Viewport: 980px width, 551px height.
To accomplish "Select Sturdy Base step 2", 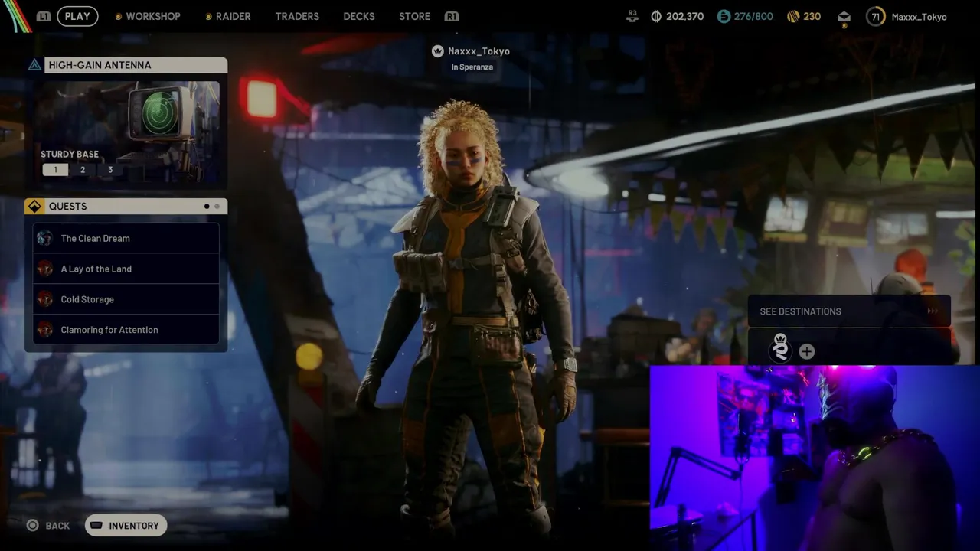I will (x=83, y=170).
